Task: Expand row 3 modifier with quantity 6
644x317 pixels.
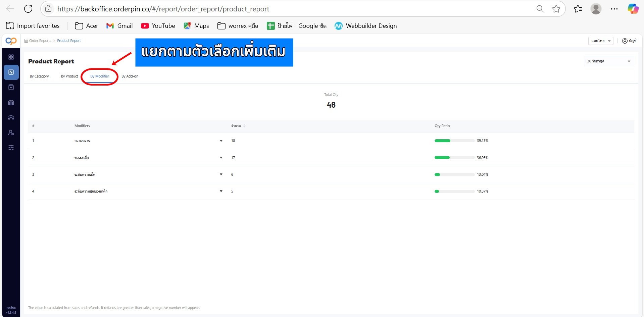Action: point(221,174)
